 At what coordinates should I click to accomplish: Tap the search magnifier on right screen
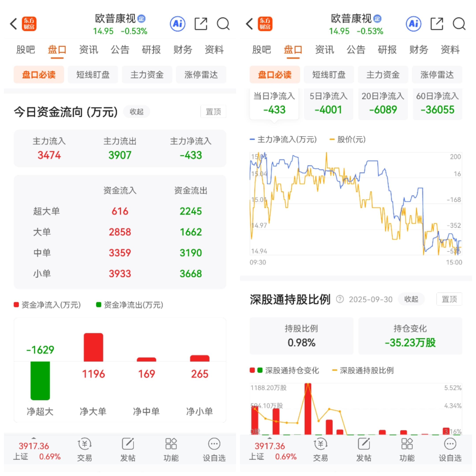tap(459, 24)
